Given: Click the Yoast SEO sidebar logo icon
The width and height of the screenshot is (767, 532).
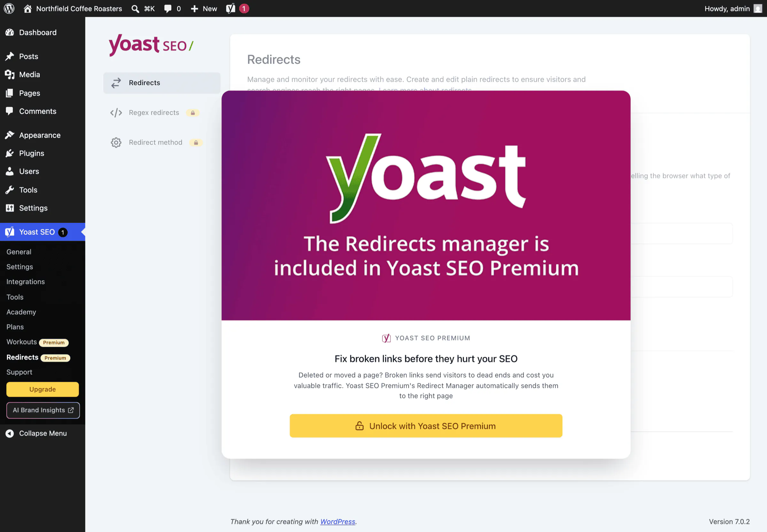Looking at the screenshot, I should click(10, 232).
